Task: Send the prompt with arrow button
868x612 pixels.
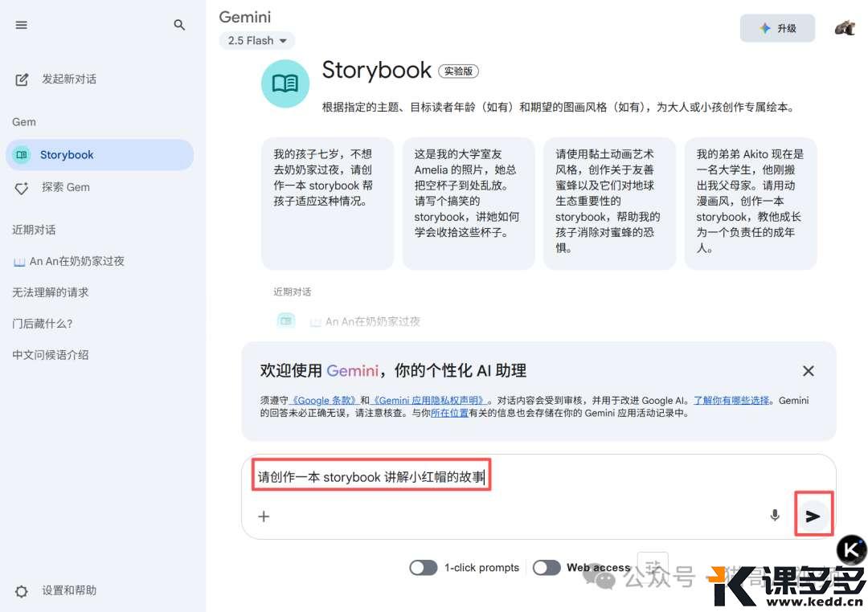Action: tap(813, 516)
